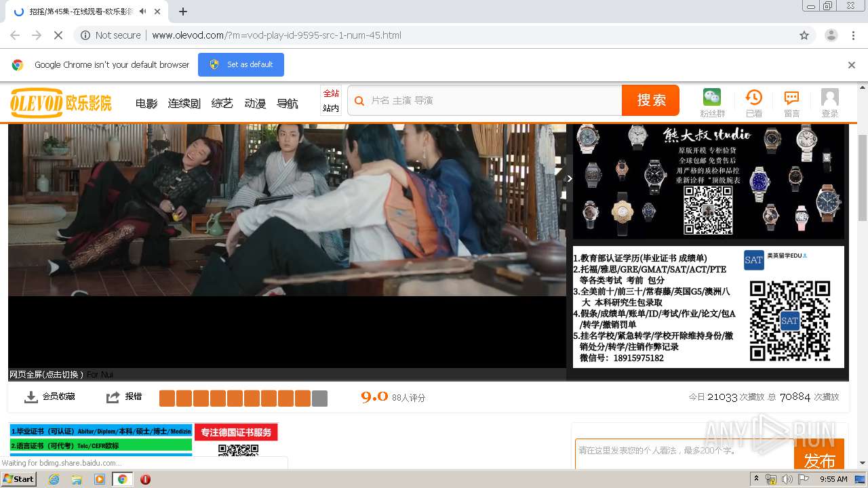The height and width of the screenshot is (488, 868).
Task: Rate with the first orange rating block
Action: tap(167, 399)
